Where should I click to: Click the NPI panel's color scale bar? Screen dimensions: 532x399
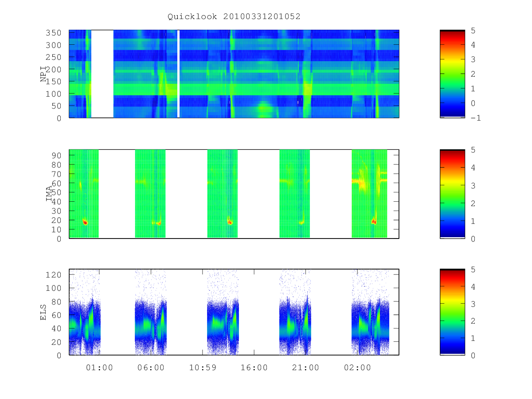[452, 74]
